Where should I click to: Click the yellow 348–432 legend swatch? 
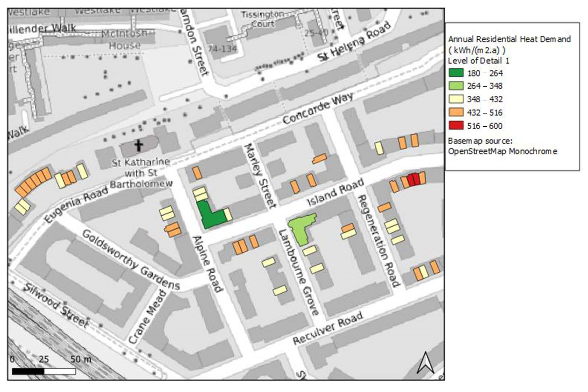[x=456, y=99]
